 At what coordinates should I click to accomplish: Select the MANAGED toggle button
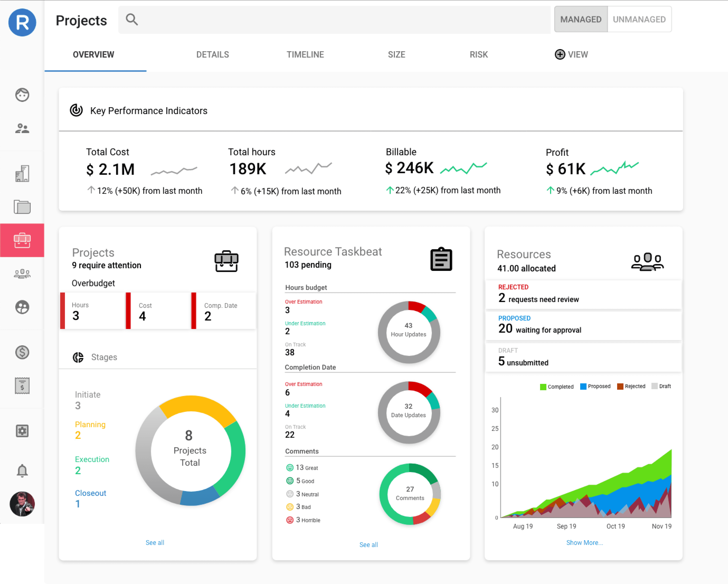580,19
